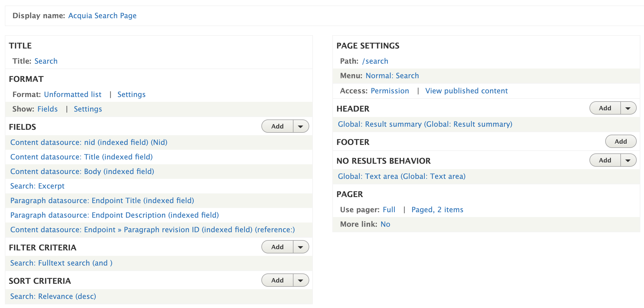Add a new field with Fields Add button
The width and height of the screenshot is (644, 308).
pyautogui.click(x=277, y=126)
